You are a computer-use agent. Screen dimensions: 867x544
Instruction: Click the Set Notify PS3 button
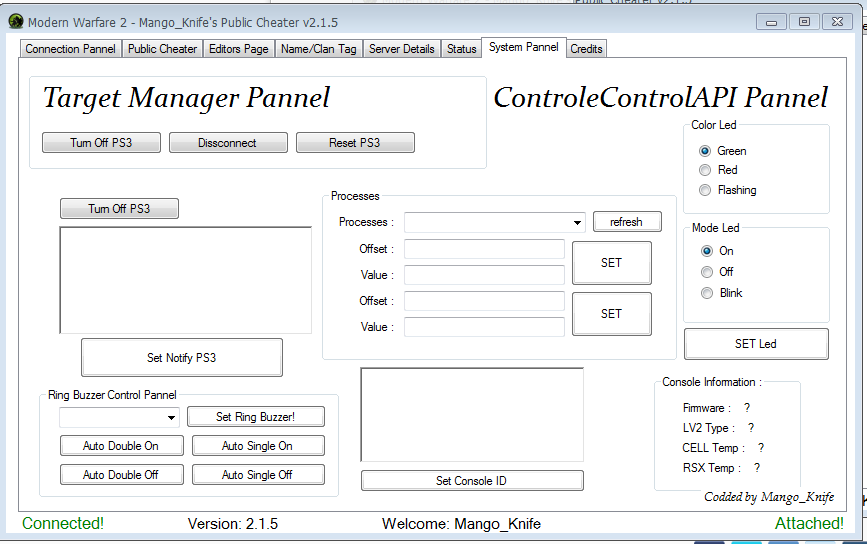pos(181,358)
